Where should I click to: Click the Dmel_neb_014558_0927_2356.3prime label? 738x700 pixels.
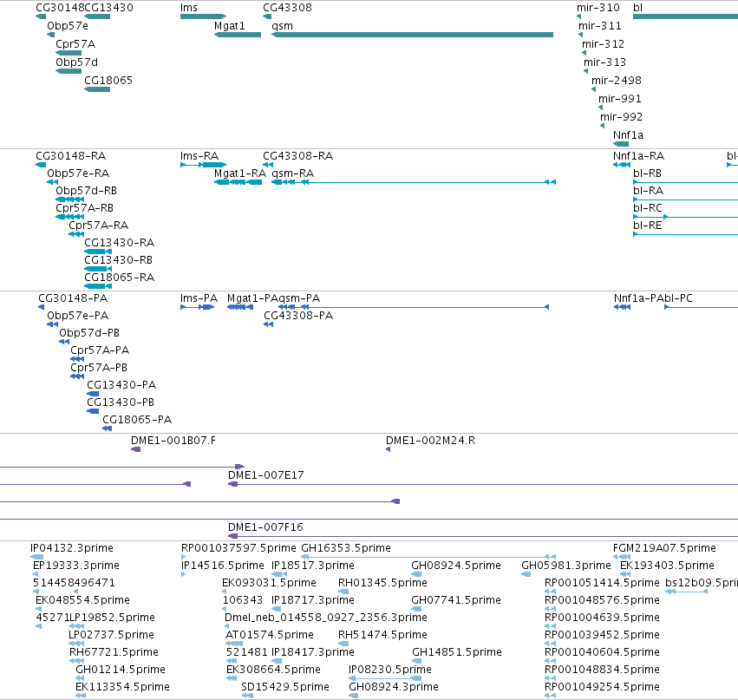tap(326, 617)
